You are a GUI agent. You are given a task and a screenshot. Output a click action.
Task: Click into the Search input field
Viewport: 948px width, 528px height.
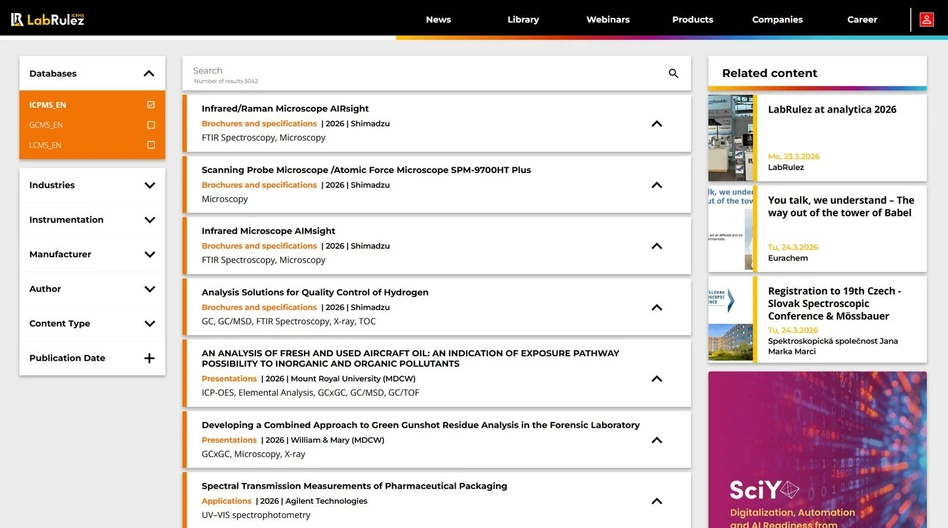click(x=420, y=71)
